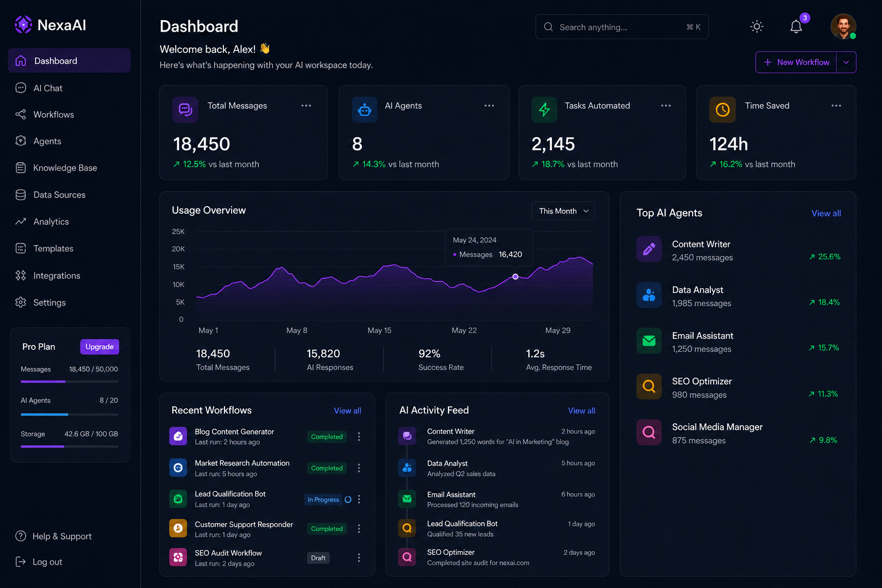Screen dimensions: 882x588
Task: Click View all in Recent Workflows
Action: click(x=347, y=411)
